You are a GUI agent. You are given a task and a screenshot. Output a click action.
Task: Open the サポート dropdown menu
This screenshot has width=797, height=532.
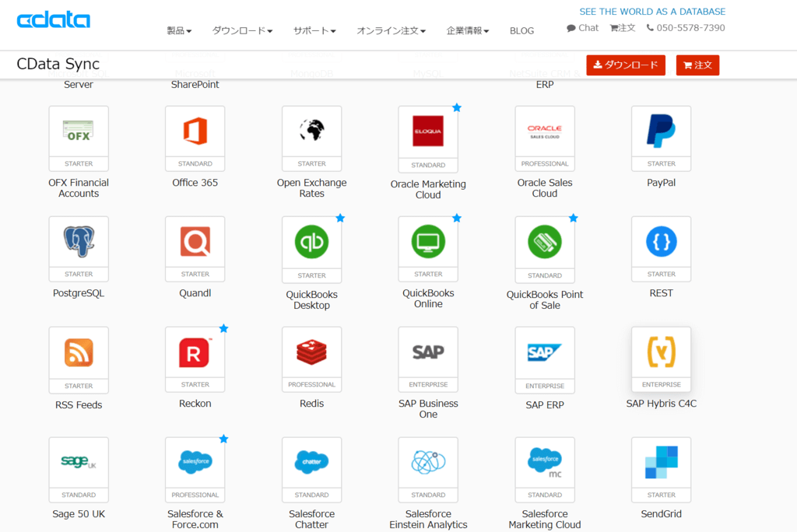(x=314, y=30)
